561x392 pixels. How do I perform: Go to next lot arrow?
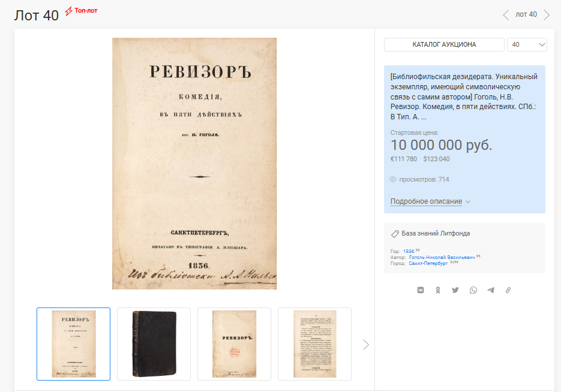547,15
